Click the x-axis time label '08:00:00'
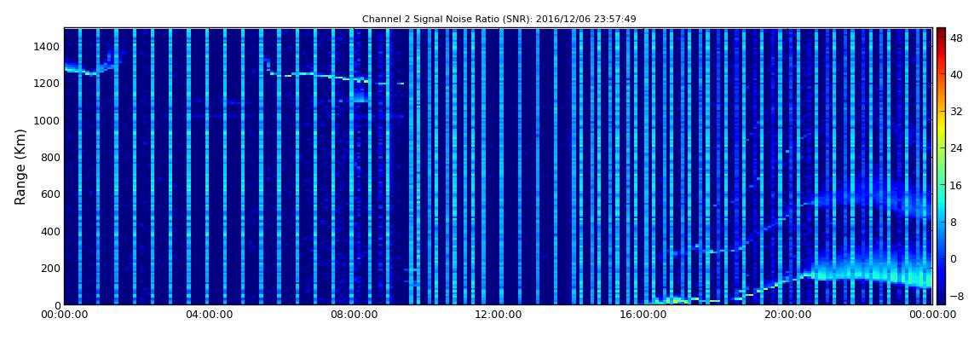 point(354,315)
